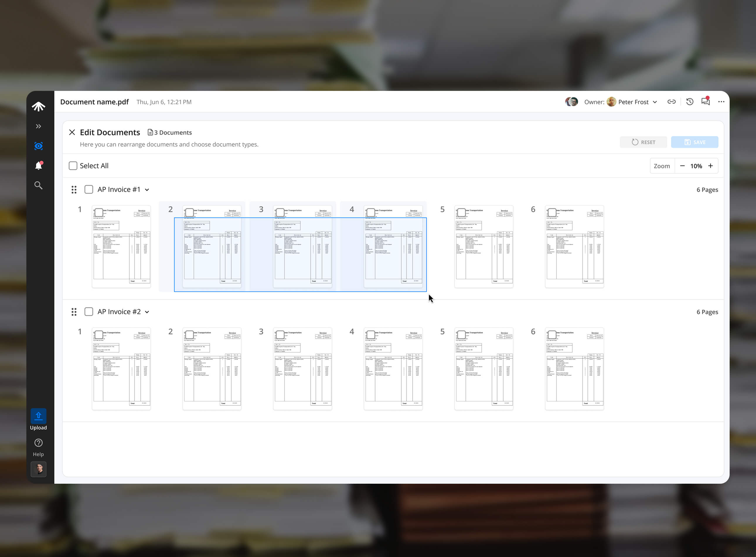Image resolution: width=756 pixels, height=557 pixels.
Task: Open the Owner Peter Frost dropdown
Action: [655, 102]
